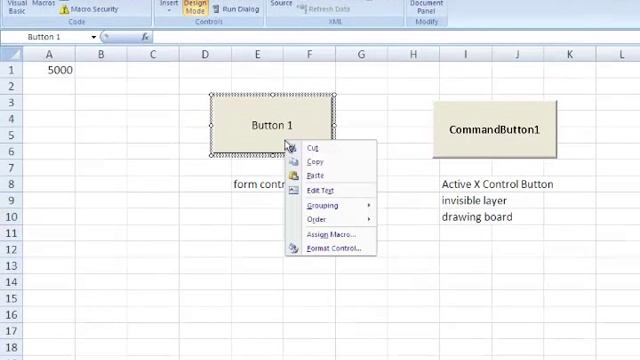Click the XML Source button
This screenshot has height=360, width=640.
(281, 4)
